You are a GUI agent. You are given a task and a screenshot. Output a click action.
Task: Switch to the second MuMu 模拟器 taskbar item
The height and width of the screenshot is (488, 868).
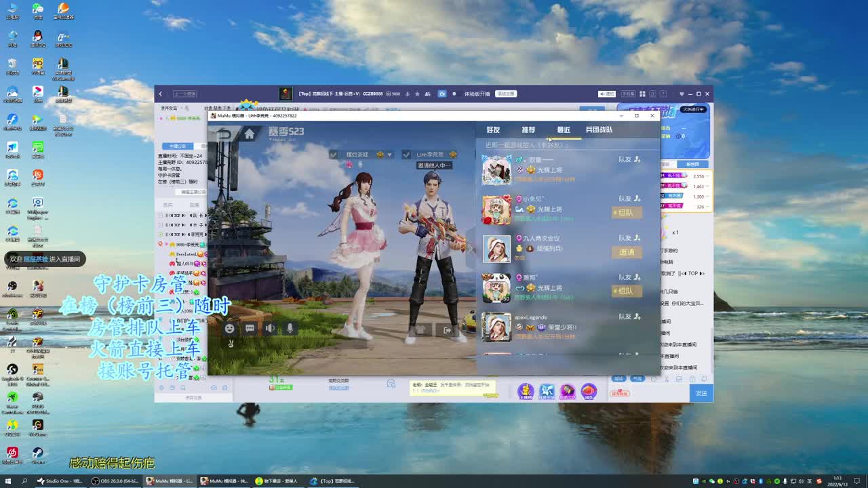(224, 481)
